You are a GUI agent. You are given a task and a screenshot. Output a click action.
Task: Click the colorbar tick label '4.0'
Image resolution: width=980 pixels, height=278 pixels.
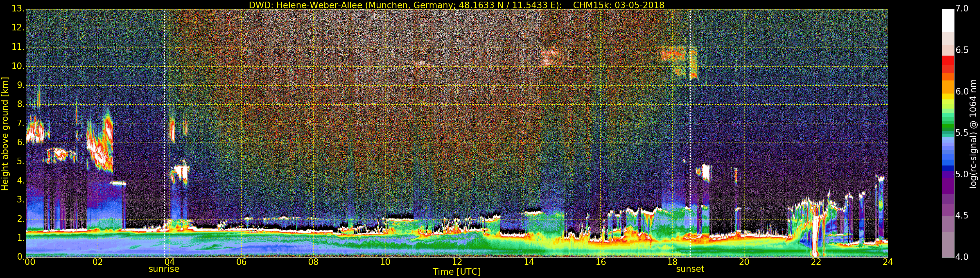point(962,257)
